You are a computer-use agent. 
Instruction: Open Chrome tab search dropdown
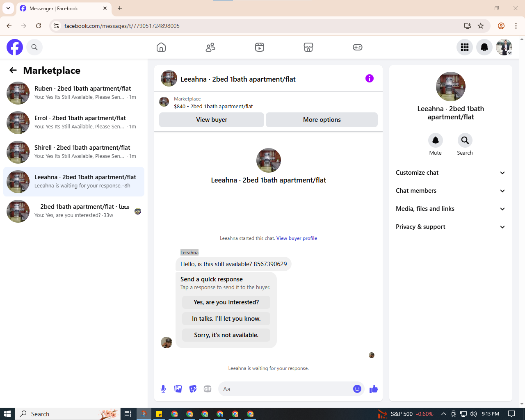point(8,8)
